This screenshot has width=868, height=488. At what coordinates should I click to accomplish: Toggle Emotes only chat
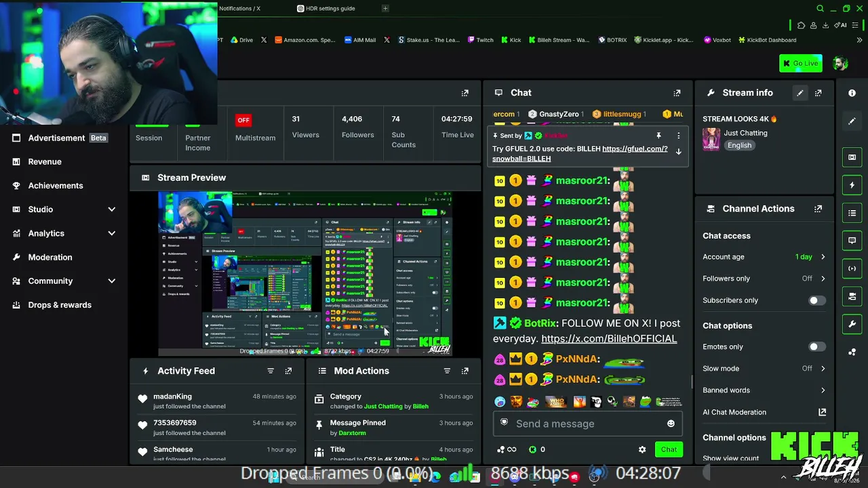[x=816, y=347]
